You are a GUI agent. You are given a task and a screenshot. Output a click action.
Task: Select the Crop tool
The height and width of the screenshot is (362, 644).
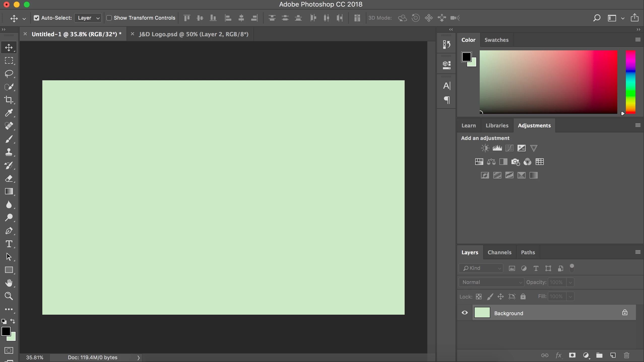pyautogui.click(x=9, y=100)
